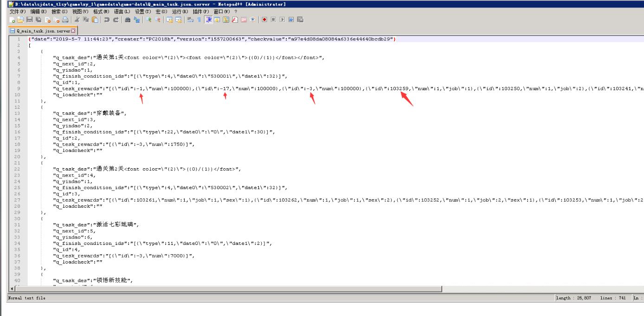
Task: Toggle the indent guide button
Action: point(208,20)
